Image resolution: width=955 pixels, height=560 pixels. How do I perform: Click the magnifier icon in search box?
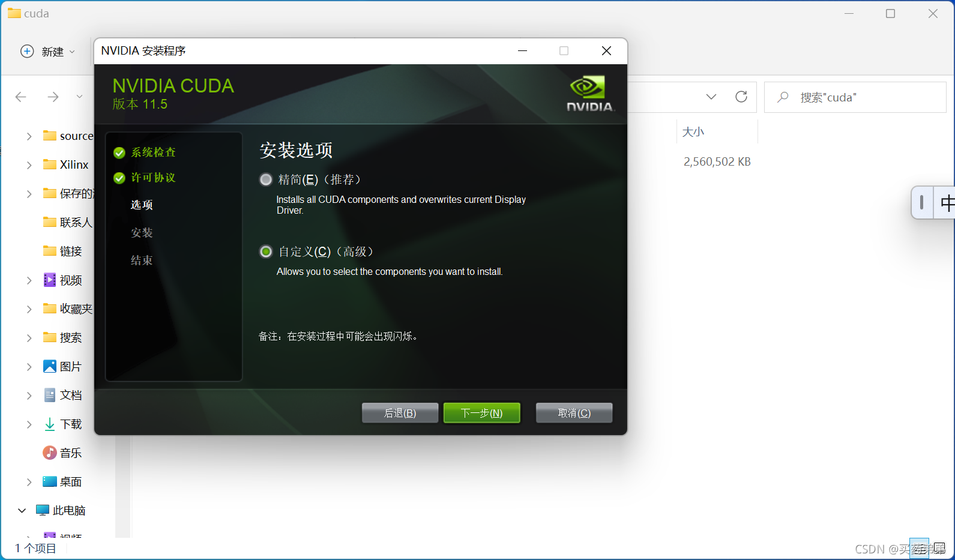[783, 97]
